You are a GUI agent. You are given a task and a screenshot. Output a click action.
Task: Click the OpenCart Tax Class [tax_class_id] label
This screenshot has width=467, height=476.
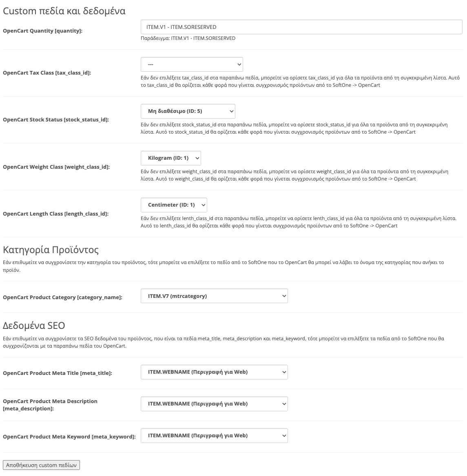[x=47, y=73]
